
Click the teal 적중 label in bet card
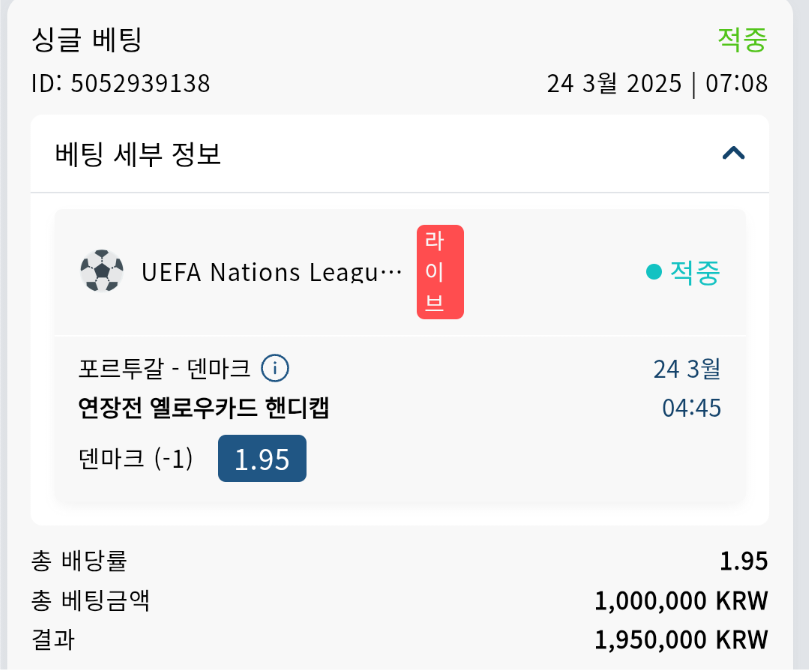tap(695, 272)
